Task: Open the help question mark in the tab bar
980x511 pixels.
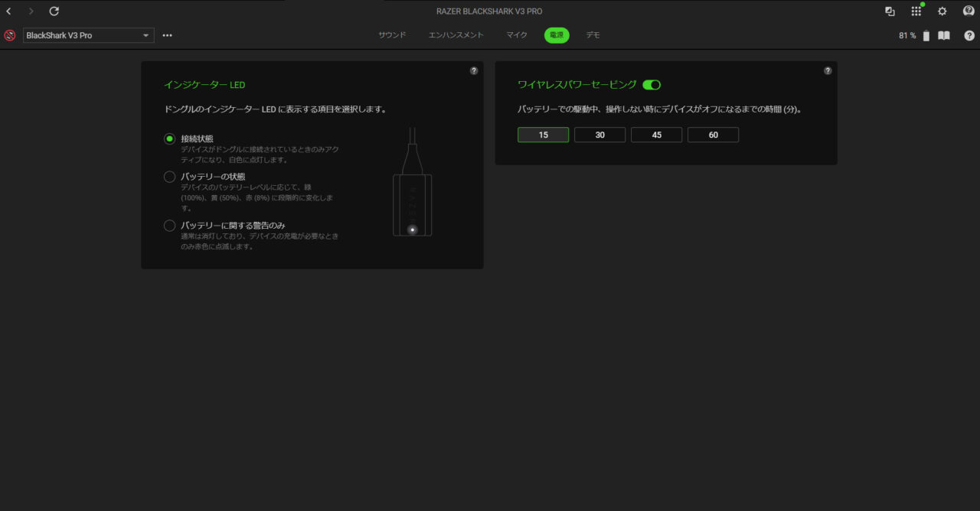Action: tap(969, 35)
